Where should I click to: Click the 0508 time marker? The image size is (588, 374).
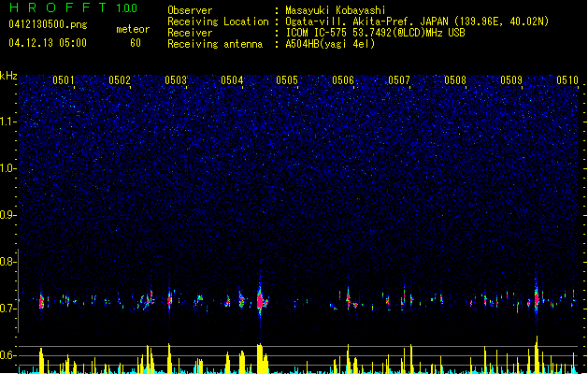[x=455, y=80]
